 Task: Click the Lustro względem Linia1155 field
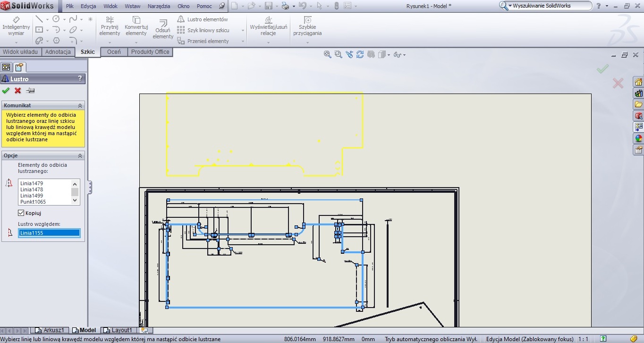coord(49,233)
